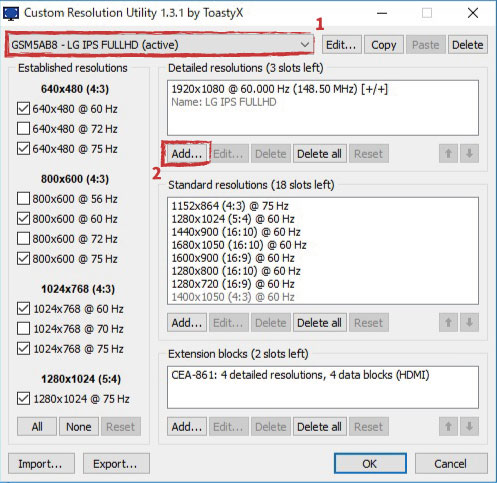Select 1440x900 (16:10) @ 60 Hz entry
The width and height of the screenshot is (497, 483).
(236, 232)
